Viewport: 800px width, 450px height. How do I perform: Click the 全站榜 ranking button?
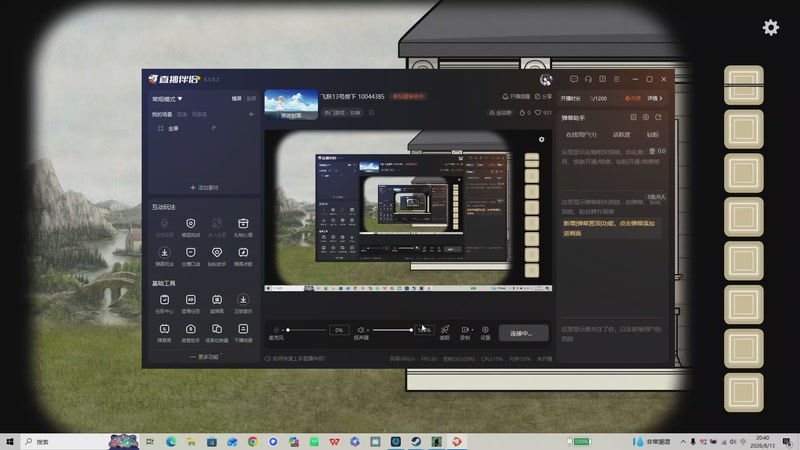pos(500,113)
